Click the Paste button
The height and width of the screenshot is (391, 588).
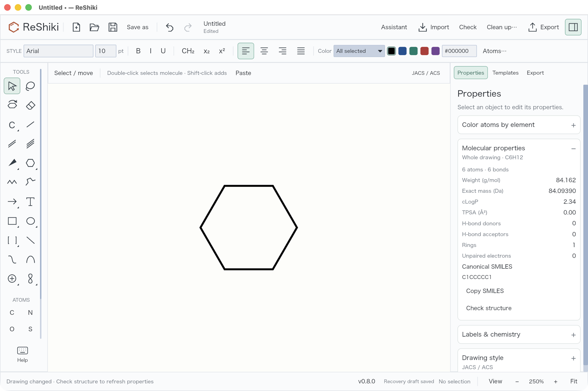243,73
